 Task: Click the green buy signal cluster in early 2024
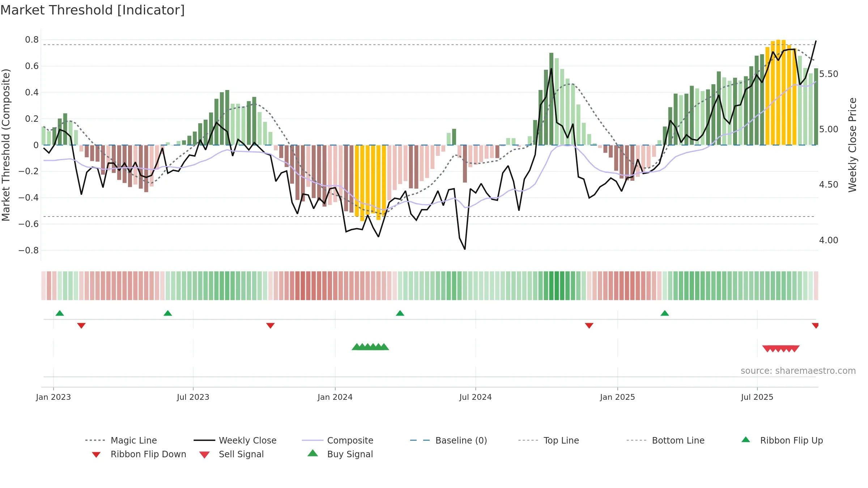pyautogui.click(x=370, y=347)
